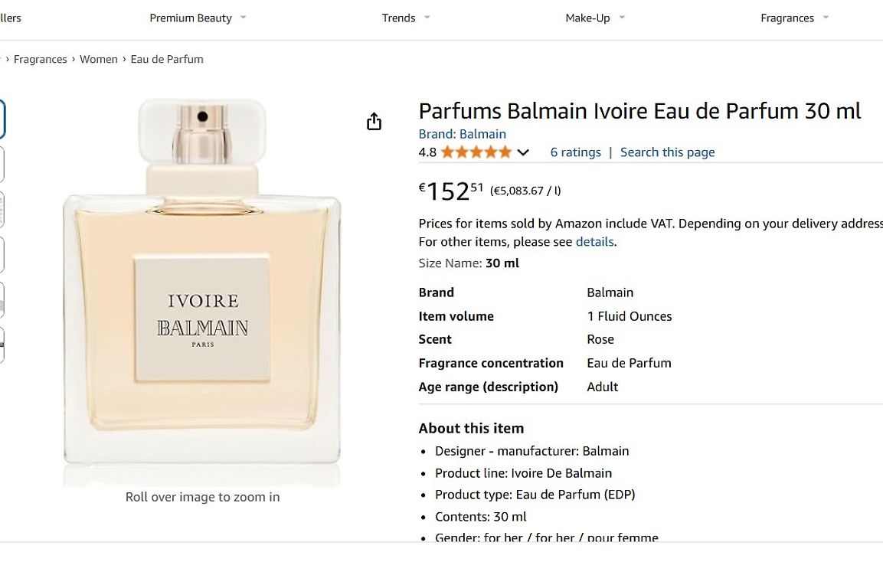The width and height of the screenshot is (883, 588).
Task: Open the VAT details link
Action: (x=595, y=242)
